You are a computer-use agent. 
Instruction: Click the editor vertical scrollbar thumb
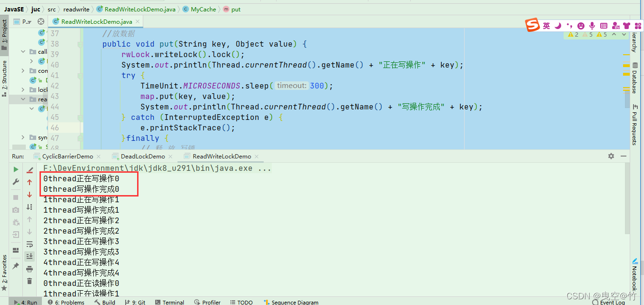[x=627, y=99]
